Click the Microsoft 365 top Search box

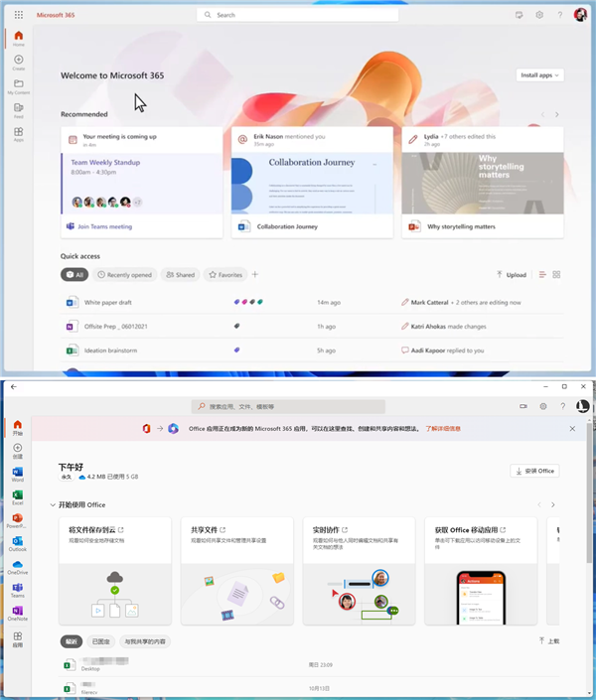pos(298,15)
